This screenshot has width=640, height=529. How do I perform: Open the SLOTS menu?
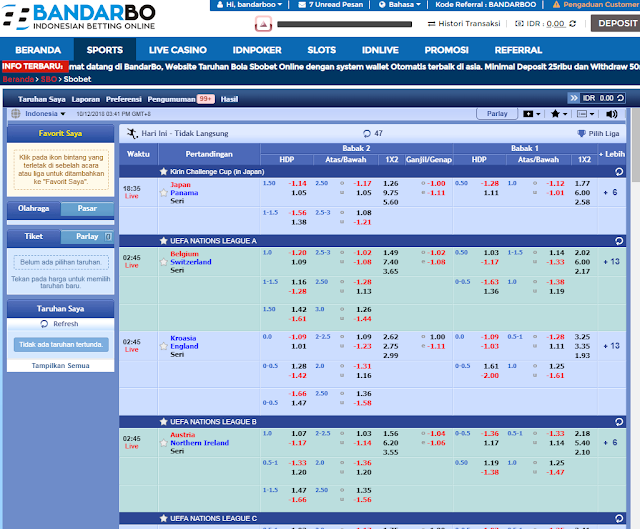coord(321,50)
